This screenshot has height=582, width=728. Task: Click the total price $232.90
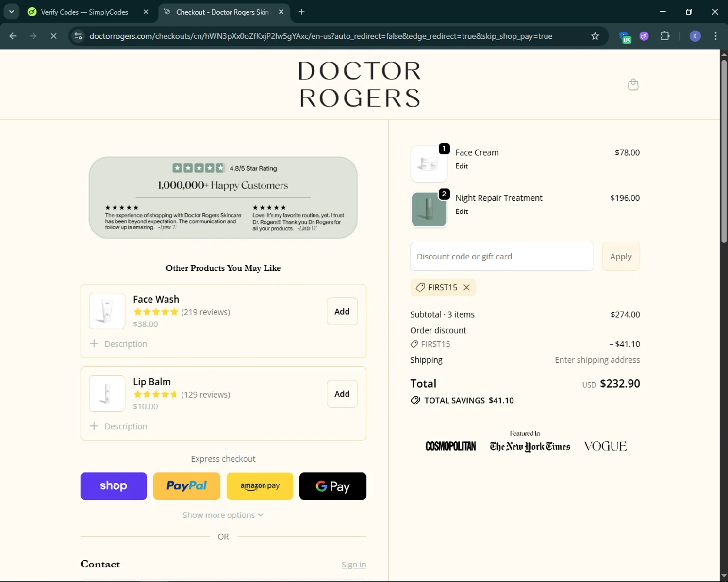(x=620, y=384)
